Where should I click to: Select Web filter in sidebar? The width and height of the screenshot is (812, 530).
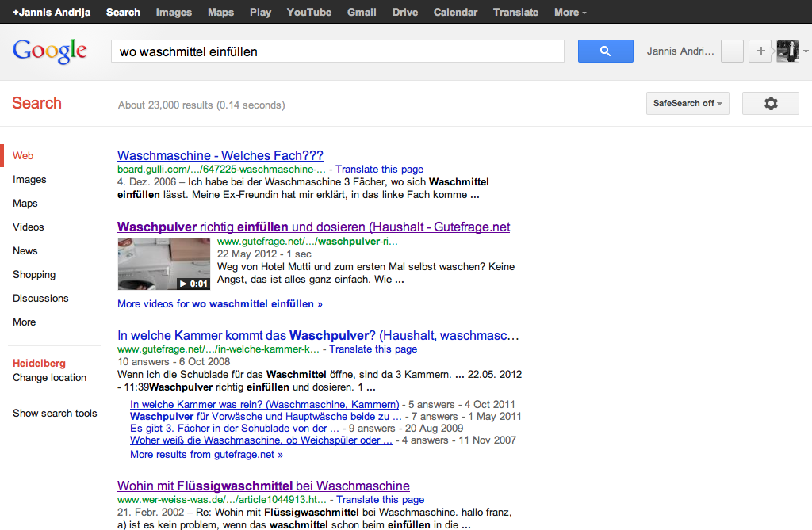(23, 155)
